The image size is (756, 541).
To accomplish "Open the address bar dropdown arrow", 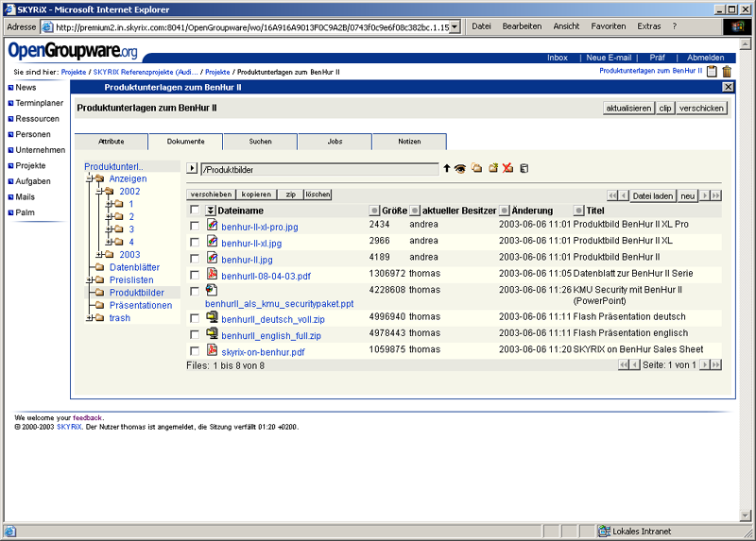I will point(455,27).
